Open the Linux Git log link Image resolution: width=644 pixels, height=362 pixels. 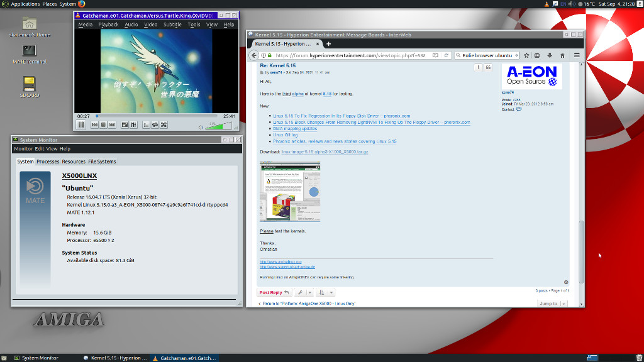tap(286, 135)
